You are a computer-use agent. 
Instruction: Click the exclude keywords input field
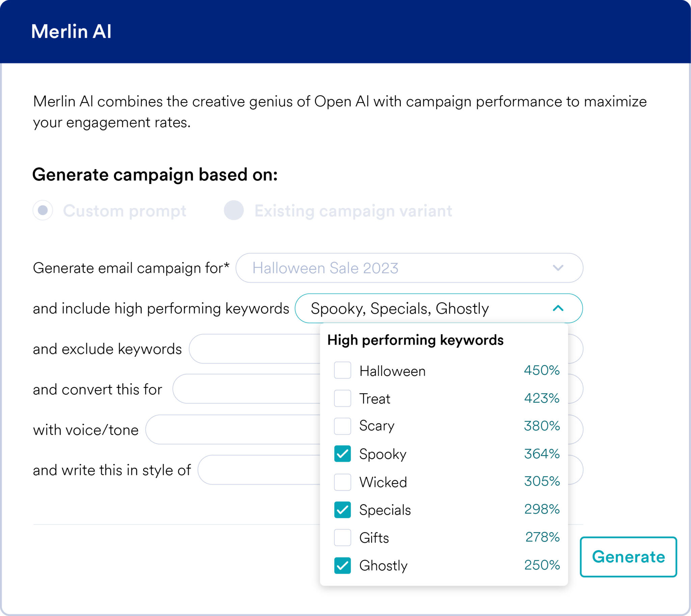(x=254, y=349)
